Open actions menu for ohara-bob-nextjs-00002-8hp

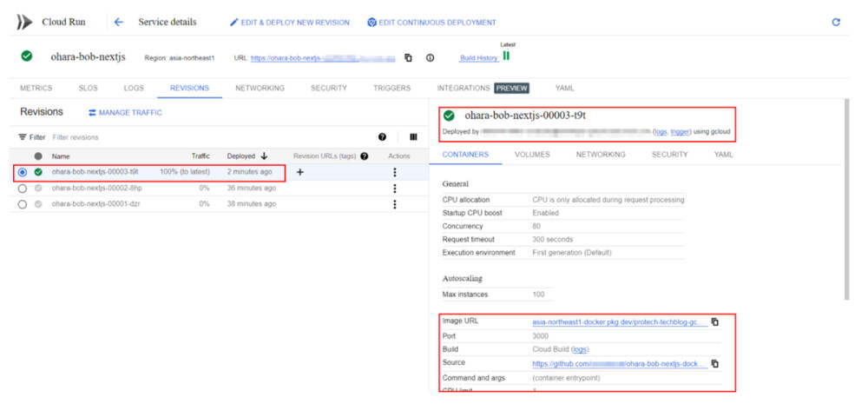(x=394, y=189)
